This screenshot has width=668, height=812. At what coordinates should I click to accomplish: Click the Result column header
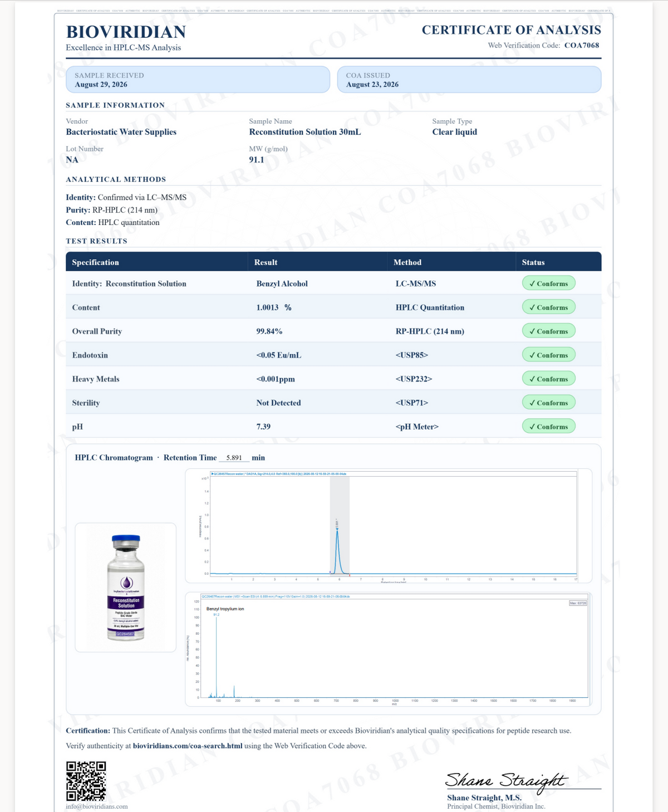point(266,262)
